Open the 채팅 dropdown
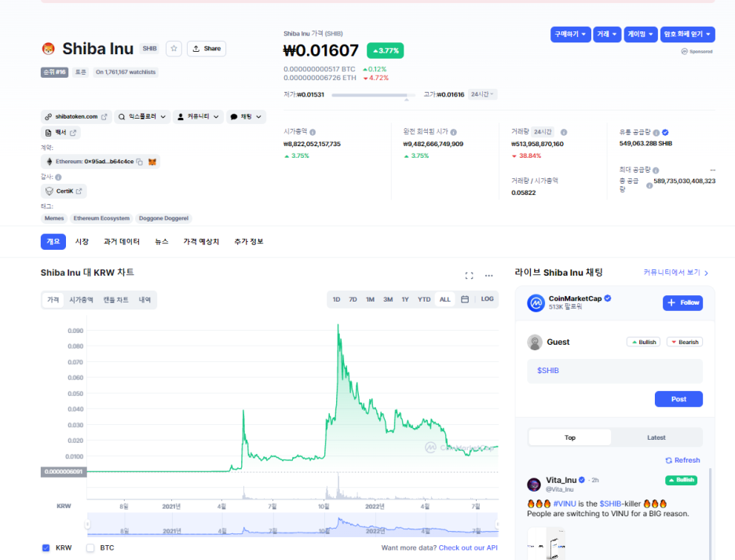Screen dimensions: 735x560 click(x=246, y=117)
